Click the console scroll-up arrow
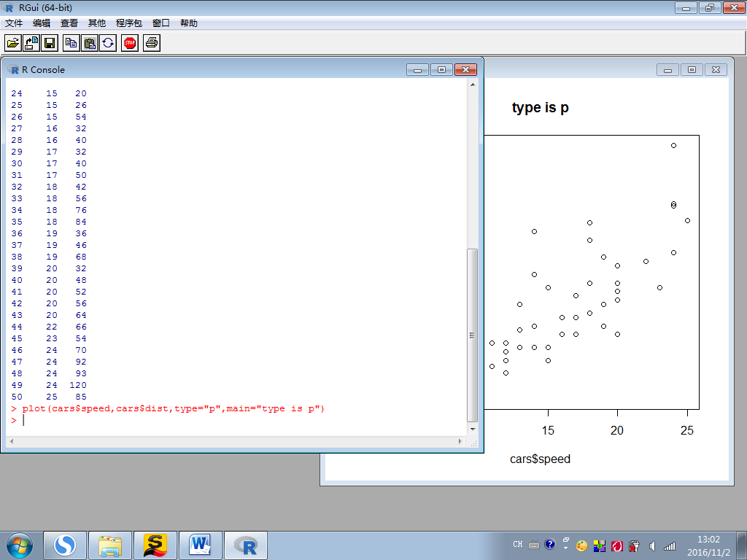This screenshot has width=747, height=560. pyautogui.click(x=473, y=85)
